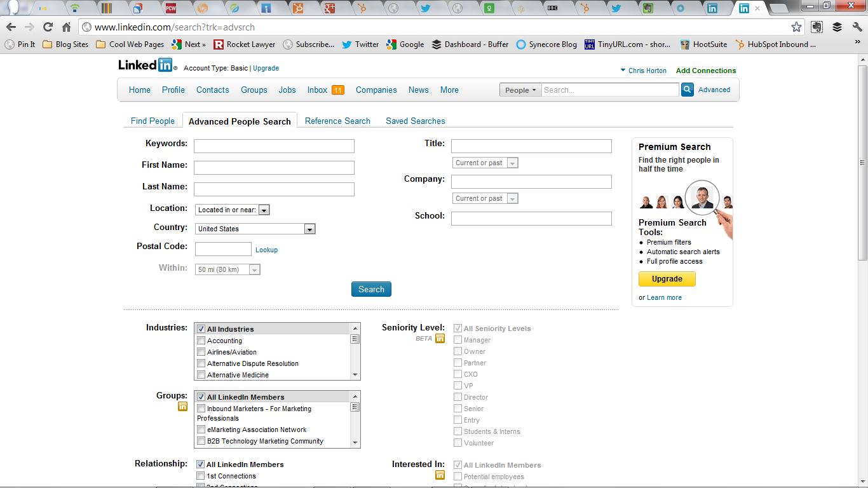Viewport: 868px width, 488px height.
Task: Open the Rocket Lawyer bookmark
Action: 245,44
